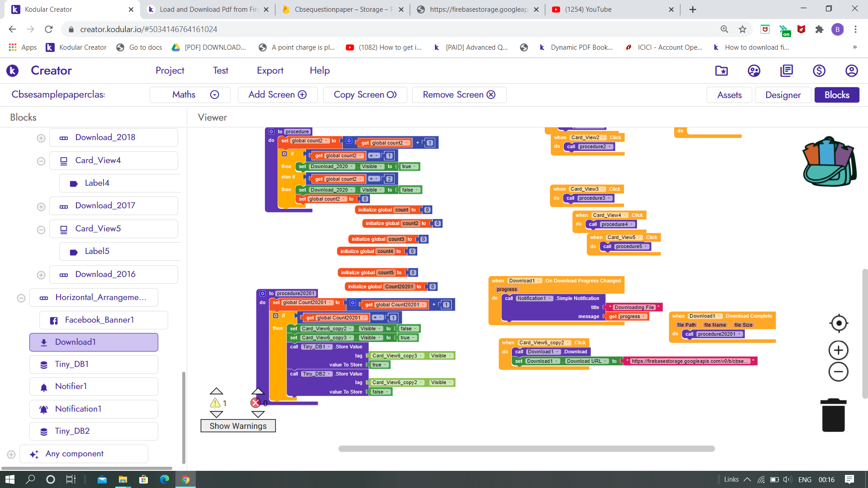Expand the Any component section
Image resolution: width=868 pixels, height=488 pixels.
pyautogui.click(x=11, y=454)
